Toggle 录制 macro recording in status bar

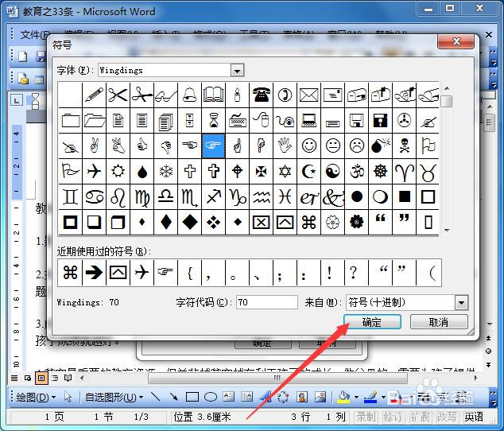click(366, 417)
